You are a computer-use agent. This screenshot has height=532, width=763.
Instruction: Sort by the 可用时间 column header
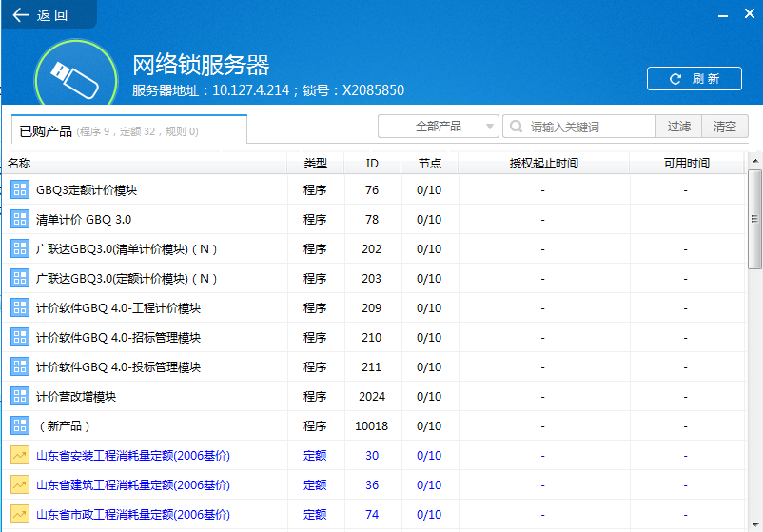pyautogui.click(x=687, y=164)
